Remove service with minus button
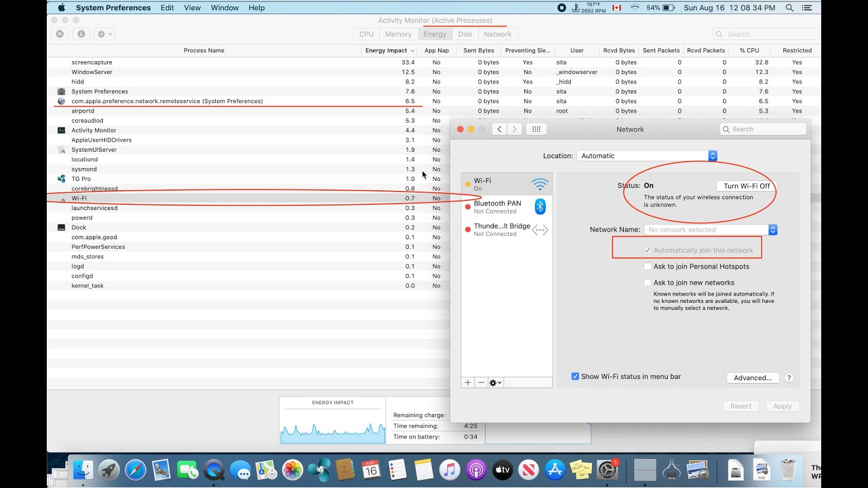Viewport: 868px width, 488px height. click(481, 383)
